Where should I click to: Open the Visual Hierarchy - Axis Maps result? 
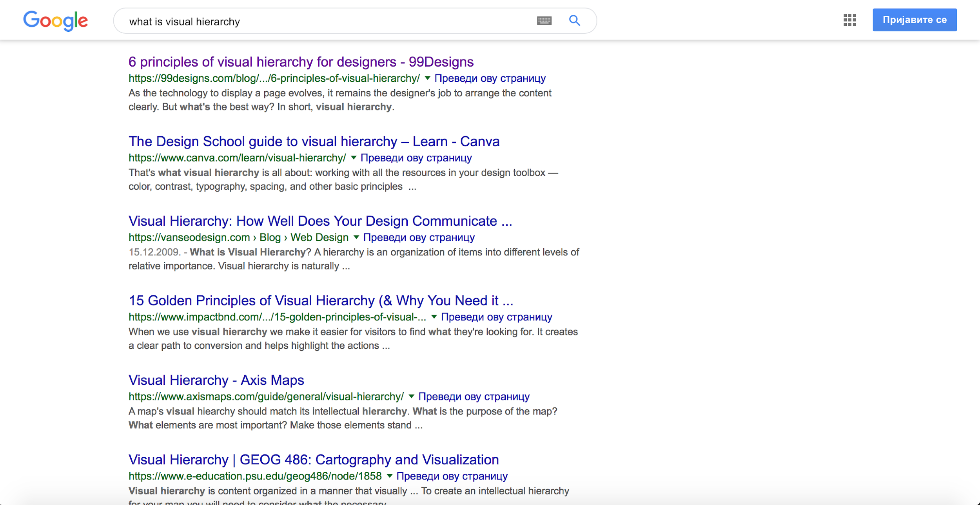pyautogui.click(x=216, y=380)
